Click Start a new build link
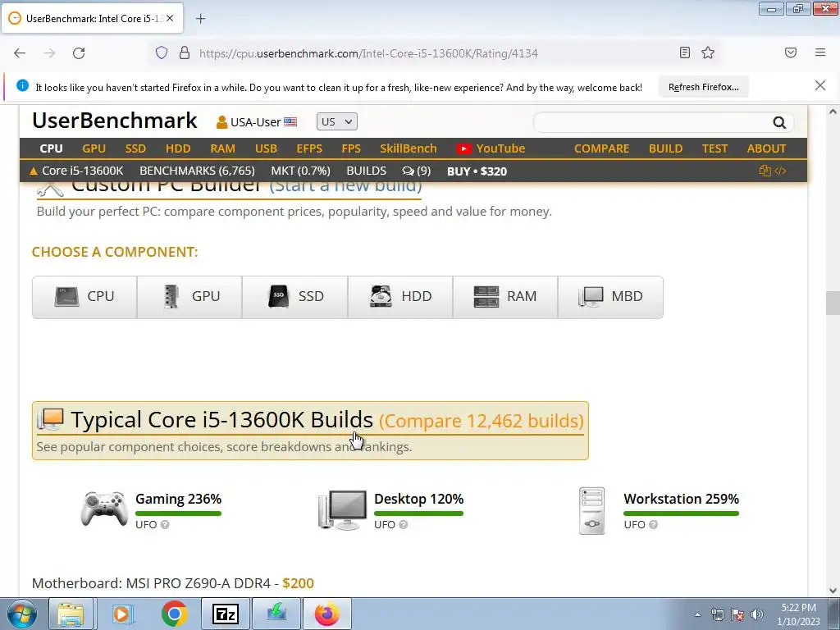This screenshot has width=840, height=630. coord(345,186)
